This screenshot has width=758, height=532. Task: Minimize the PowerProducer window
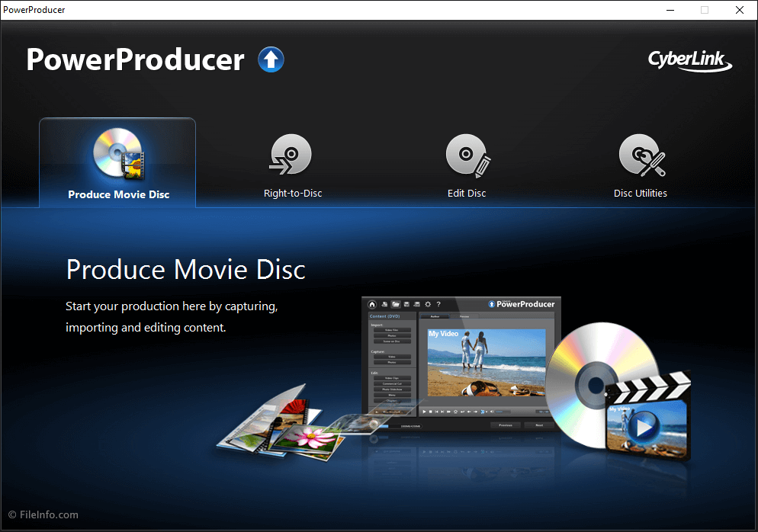coord(670,10)
